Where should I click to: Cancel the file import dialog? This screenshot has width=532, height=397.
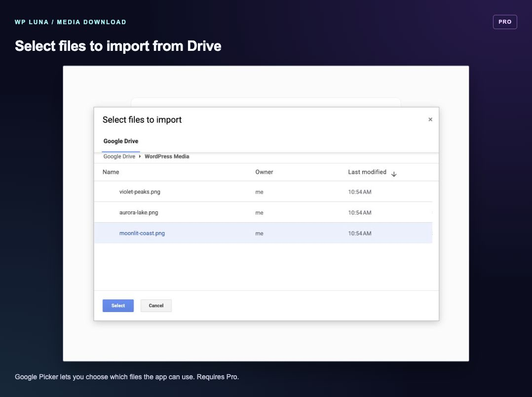(x=156, y=306)
